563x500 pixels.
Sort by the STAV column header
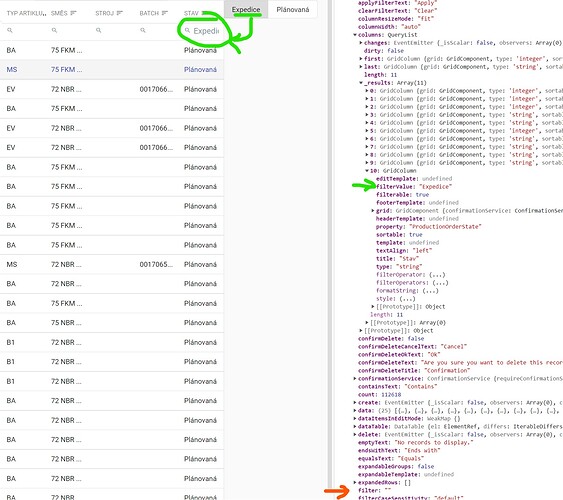pyautogui.click(x=191, y=13)
